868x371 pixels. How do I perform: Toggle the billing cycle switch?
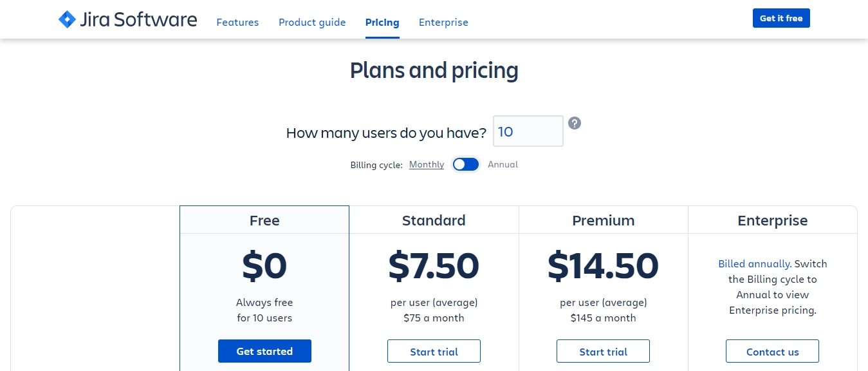point(466,164)
